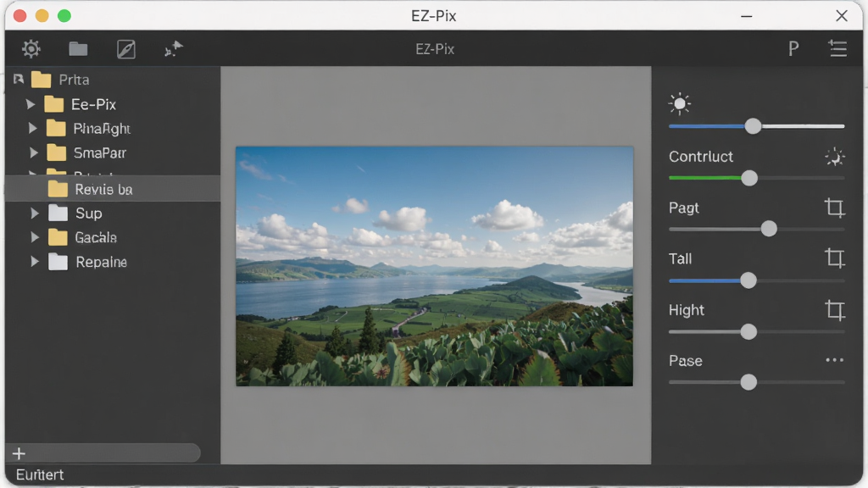This screenshot has height=488, width=868.
Task: Click the Pagt slider handle
Action: pyautogui.click(x=769, y=229)
